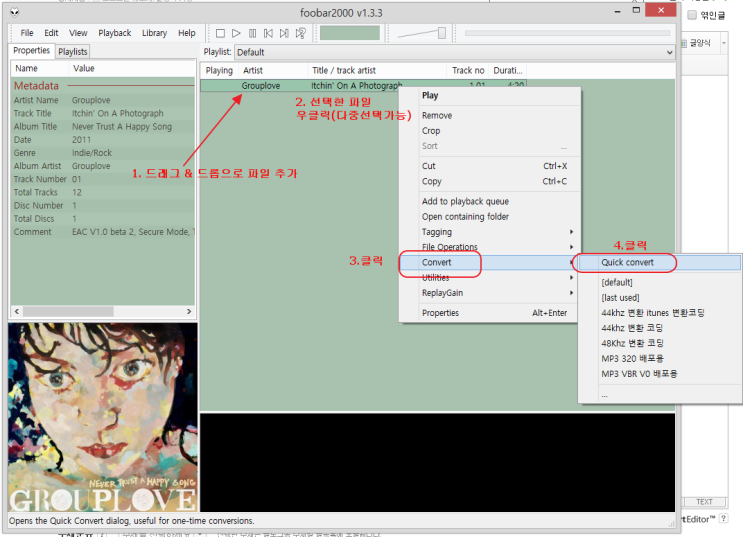Select Add to playback queue
This screenshot has height=537, width=743.
click(x=490, y=201)
